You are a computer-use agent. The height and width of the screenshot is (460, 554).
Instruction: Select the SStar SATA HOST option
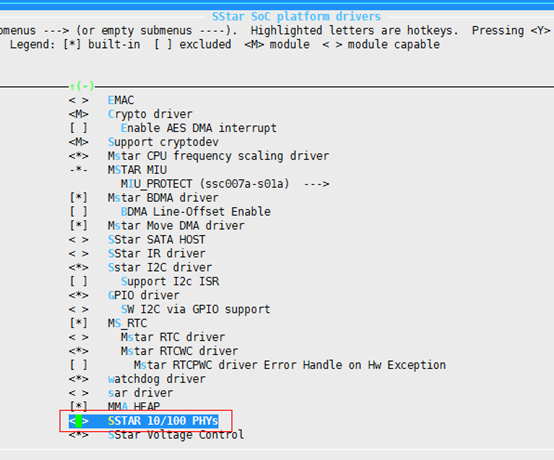(156, 240)
